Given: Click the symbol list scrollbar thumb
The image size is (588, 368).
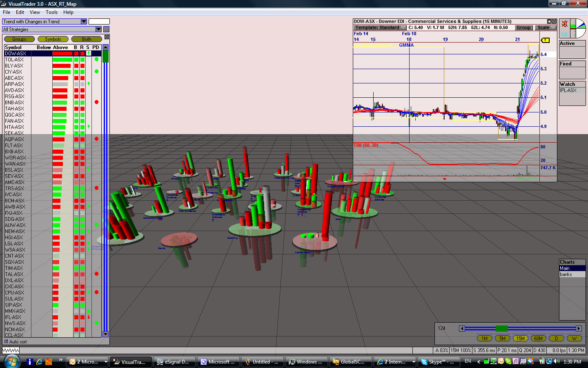Looking at the screenshot, I should coord(106,56).
